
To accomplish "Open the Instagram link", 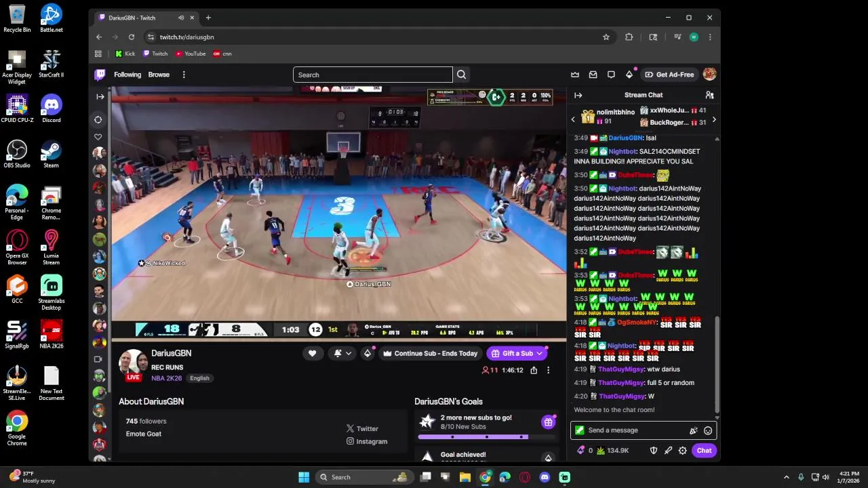I will point(367,441).
